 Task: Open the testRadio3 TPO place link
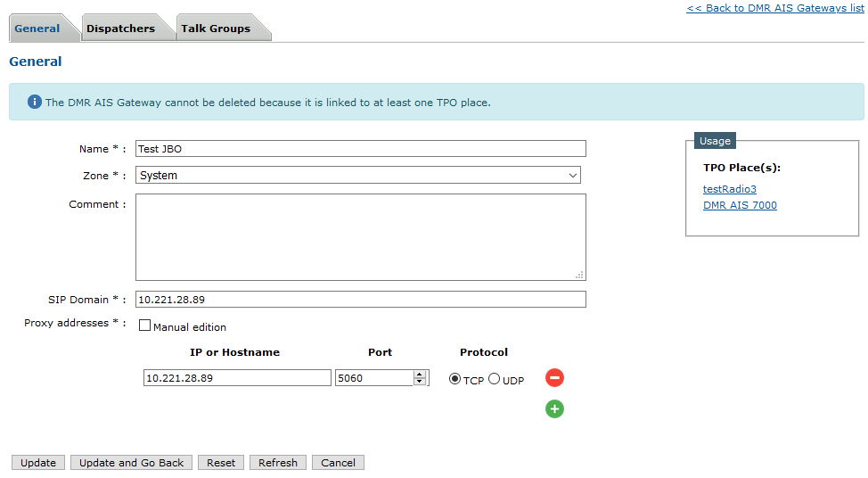(x=730, y=189)
